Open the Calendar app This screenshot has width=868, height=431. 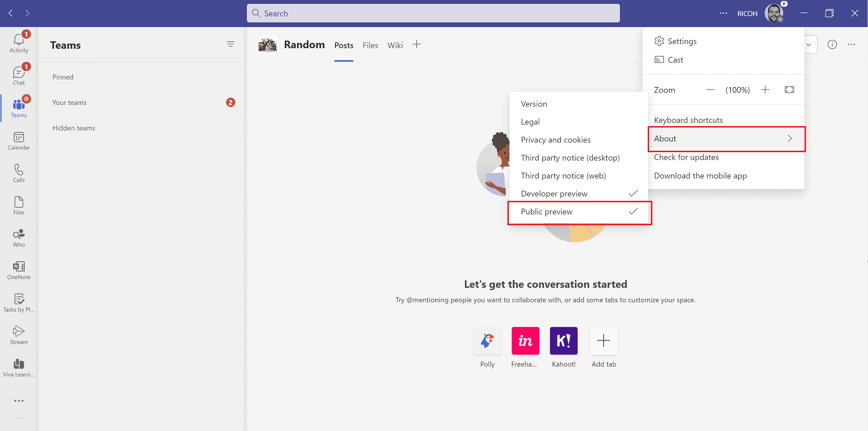(19, 141)
